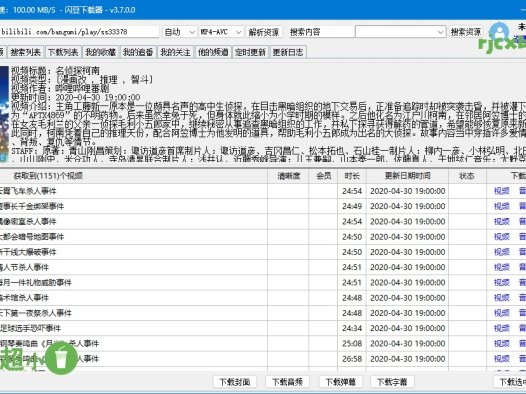The width and height of the screenshot is (526, 394).
Task: Sort by the 时长 column header
Action: coord(352,176)
